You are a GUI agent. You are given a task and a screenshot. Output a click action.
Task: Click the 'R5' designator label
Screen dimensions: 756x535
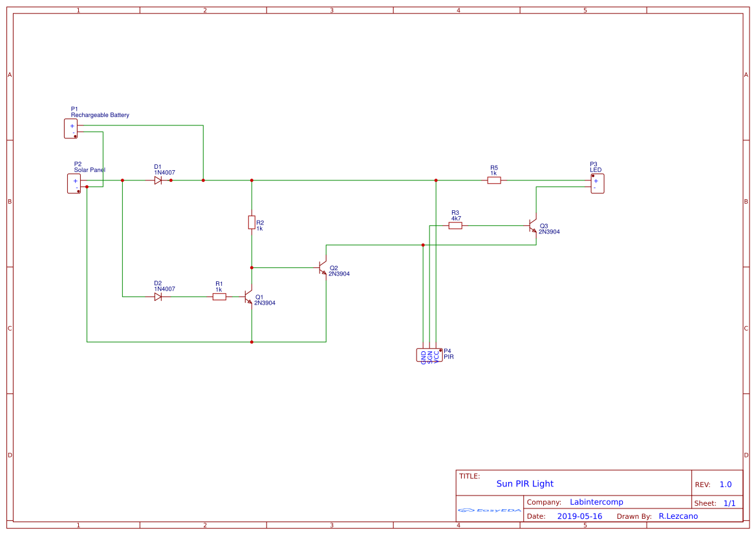click(x=494, y=168)
